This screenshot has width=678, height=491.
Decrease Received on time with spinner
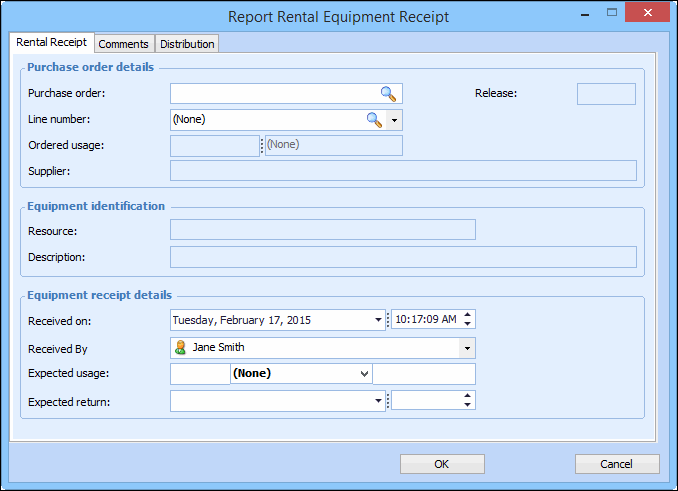click(x=468, y=325)
